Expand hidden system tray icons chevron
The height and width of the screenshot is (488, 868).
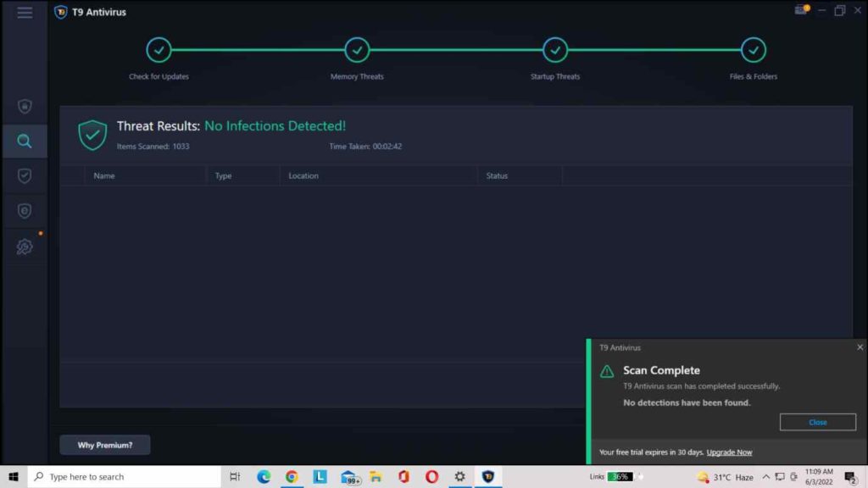click(765, 477)
